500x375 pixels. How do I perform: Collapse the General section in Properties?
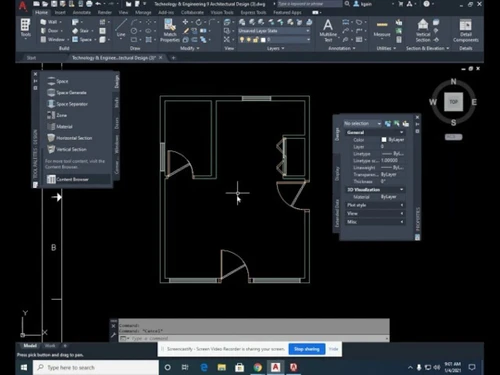pyautogui.click(x=402, y=132)
